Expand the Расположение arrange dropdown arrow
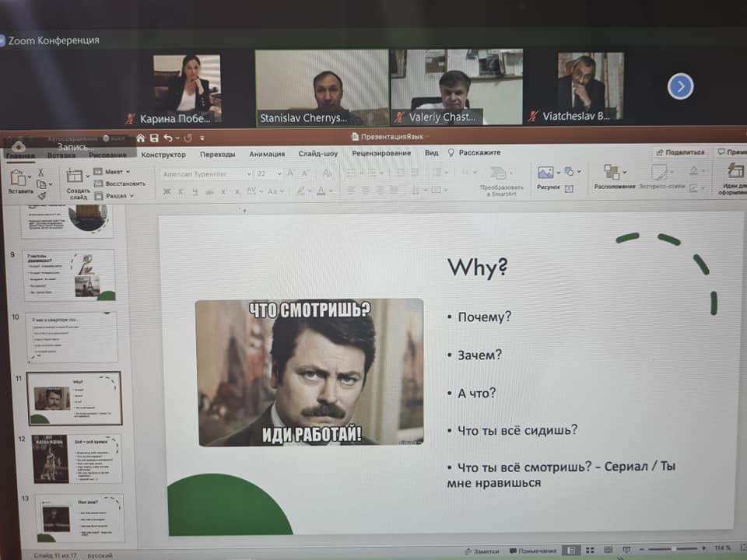 624,173
